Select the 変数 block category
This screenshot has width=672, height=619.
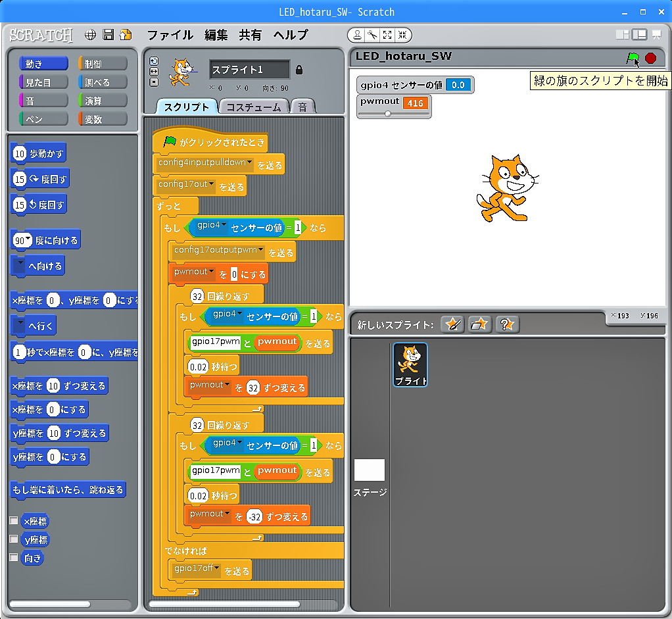[103, 119]
